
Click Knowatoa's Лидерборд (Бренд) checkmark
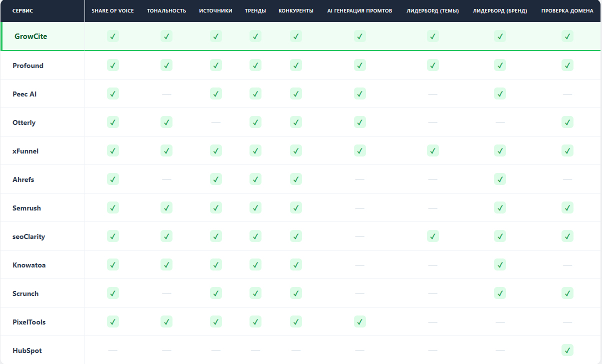(500, 264)
